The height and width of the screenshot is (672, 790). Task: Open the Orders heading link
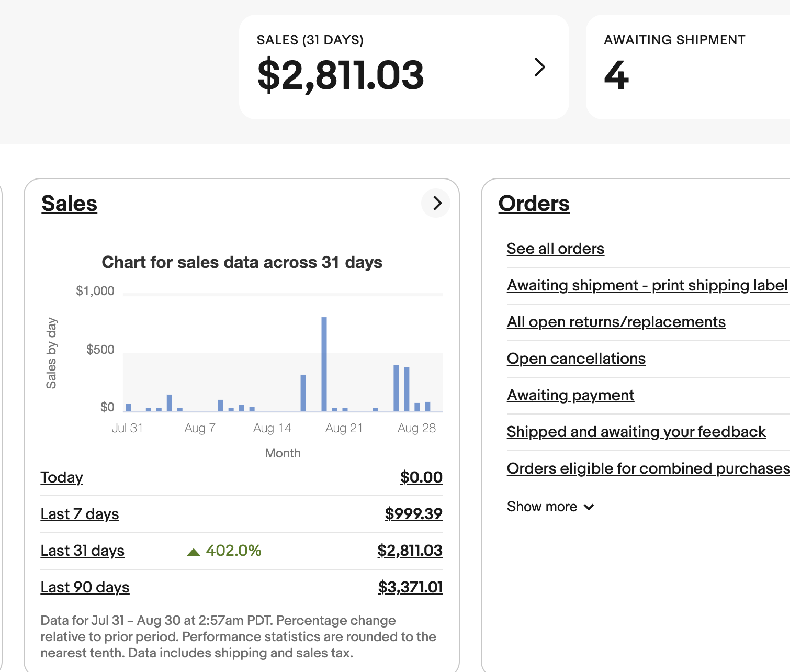coord(534,204)
